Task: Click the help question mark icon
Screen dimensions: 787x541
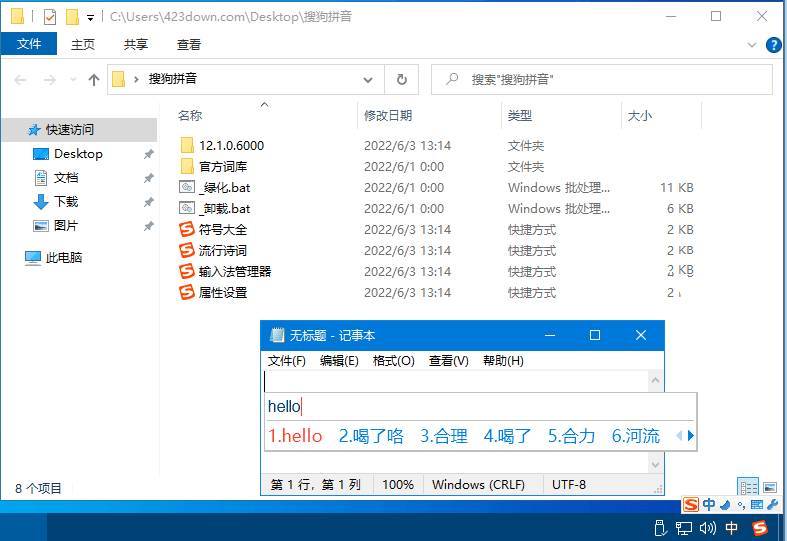Action: click(x=774, y=45)
